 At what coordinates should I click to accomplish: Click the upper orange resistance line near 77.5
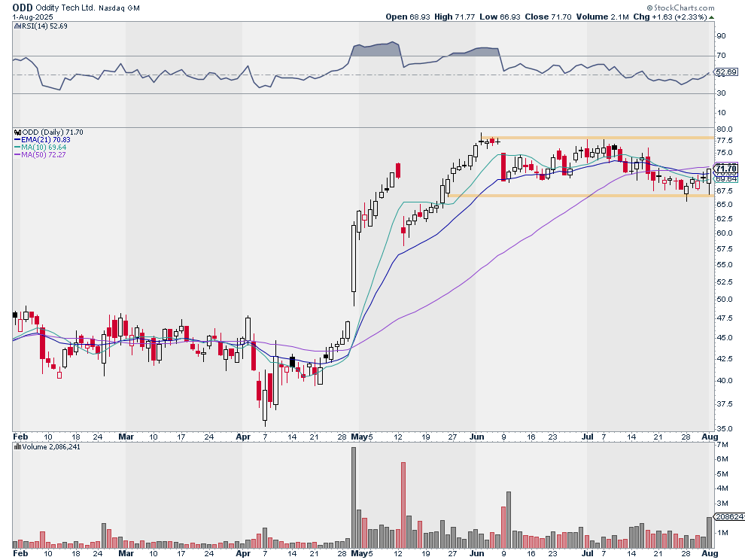[x=598, y=138]
